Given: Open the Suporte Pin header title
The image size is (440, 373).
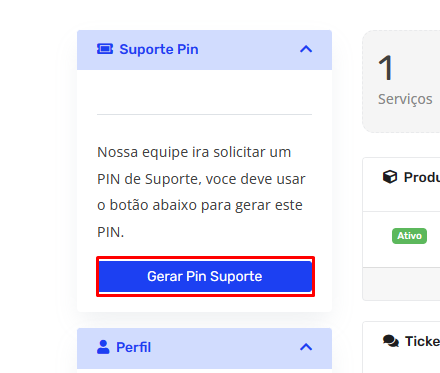Looking at the screenshot, I should click(x=159, y=49).
